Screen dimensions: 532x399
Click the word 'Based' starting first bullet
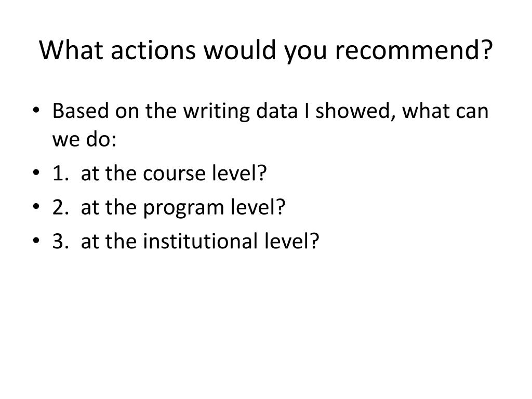click(x=81, y=111)
